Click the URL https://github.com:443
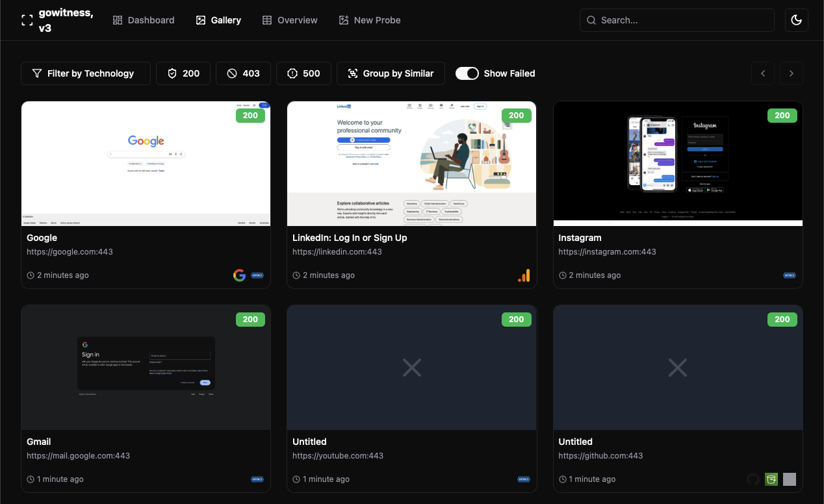824x504 pixels. tap(601, 456)
